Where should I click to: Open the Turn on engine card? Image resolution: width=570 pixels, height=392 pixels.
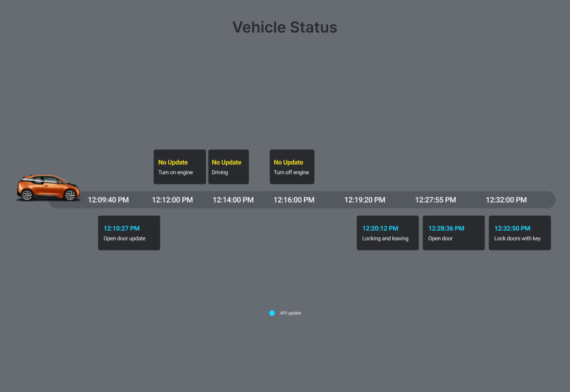(180, 167)
